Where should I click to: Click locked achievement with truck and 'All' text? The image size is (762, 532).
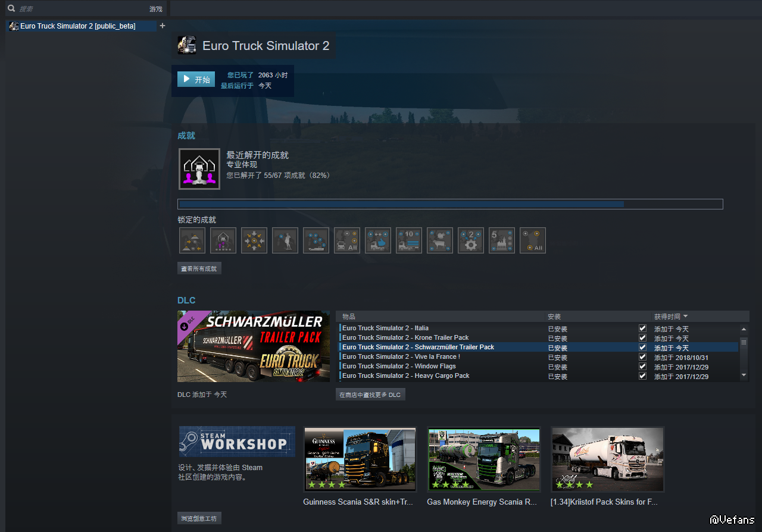click(x=347, y=240)
